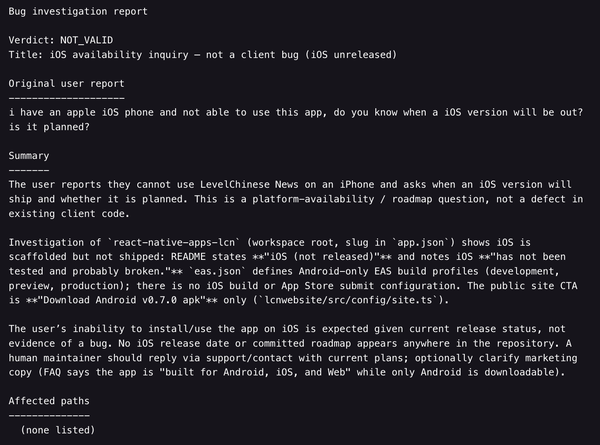Click the "is it planned?" line
The image size is (600, 445).
pyautogui.click(x=49, y=127)
